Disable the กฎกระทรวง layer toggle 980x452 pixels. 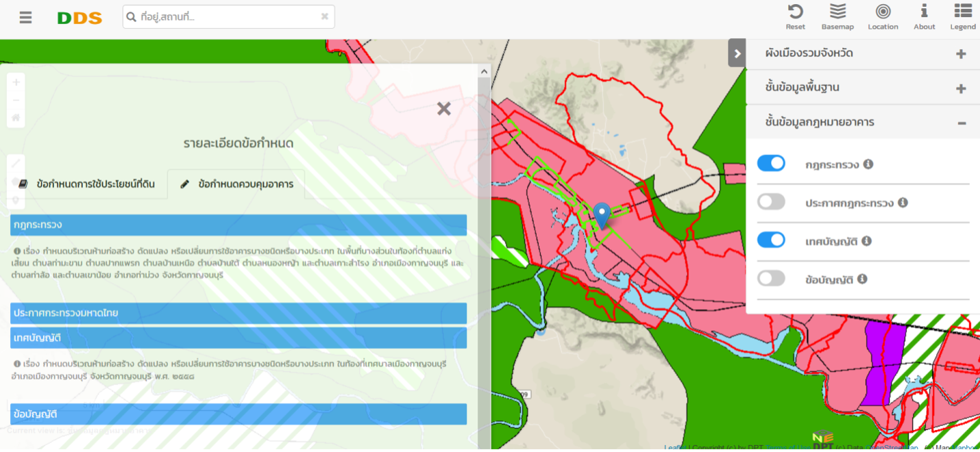coord(771,164)
